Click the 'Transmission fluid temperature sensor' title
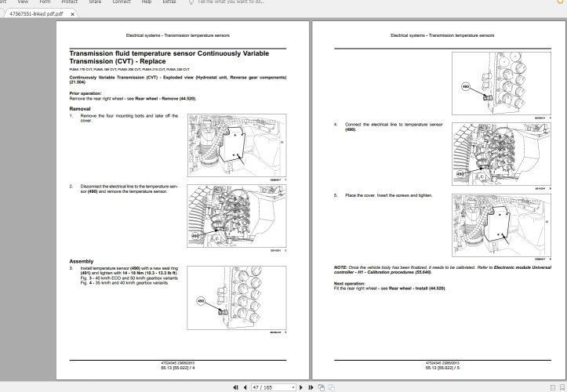This screenshot has height=392, width=567. tap(169, 57)
